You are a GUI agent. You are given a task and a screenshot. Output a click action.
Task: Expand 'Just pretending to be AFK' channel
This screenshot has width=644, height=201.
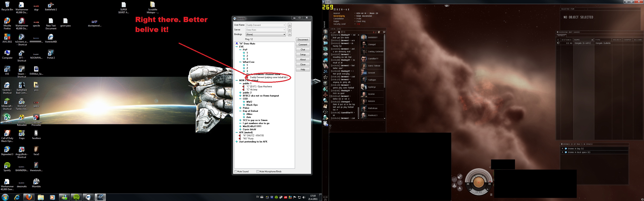(237, 142)
